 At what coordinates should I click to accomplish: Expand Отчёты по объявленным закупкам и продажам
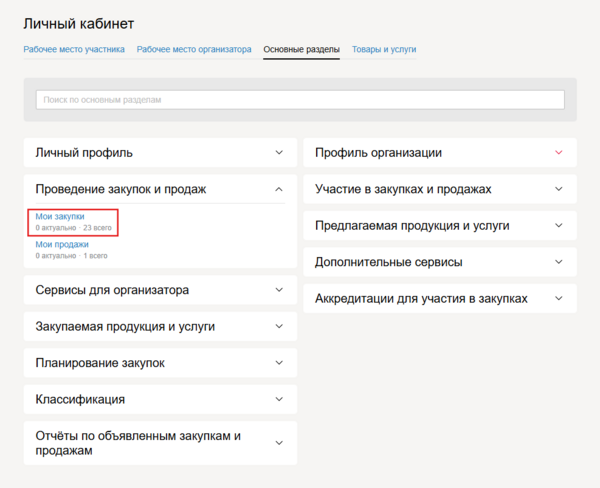point(279,443)
